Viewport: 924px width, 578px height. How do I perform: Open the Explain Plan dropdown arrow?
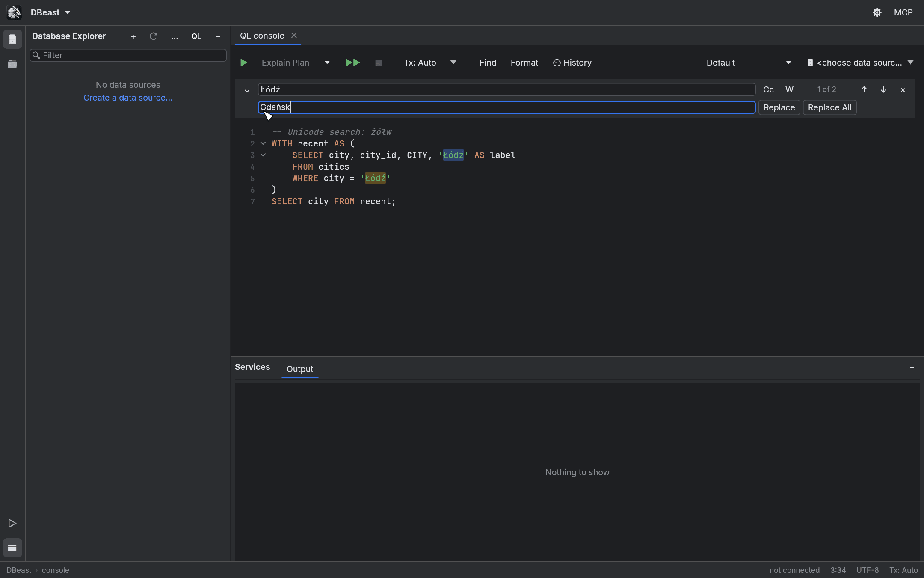pos(327,63)
